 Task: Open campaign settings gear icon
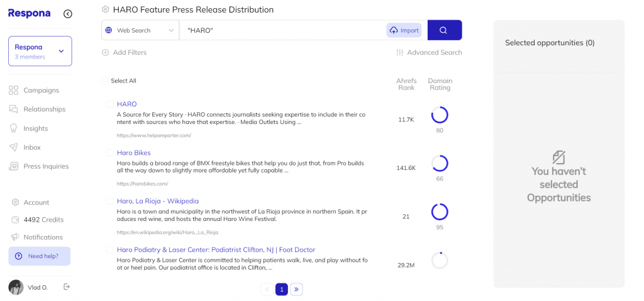point(106,9)
